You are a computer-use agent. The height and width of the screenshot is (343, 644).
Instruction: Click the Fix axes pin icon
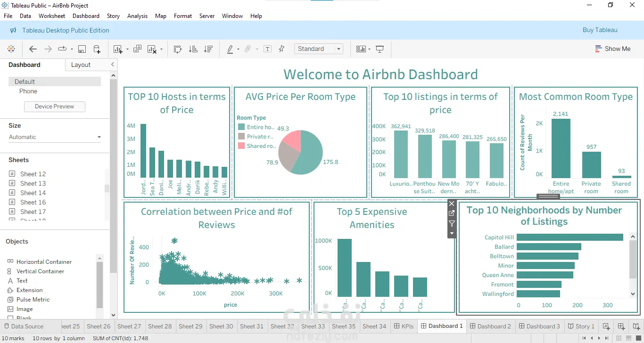(281, 49)
